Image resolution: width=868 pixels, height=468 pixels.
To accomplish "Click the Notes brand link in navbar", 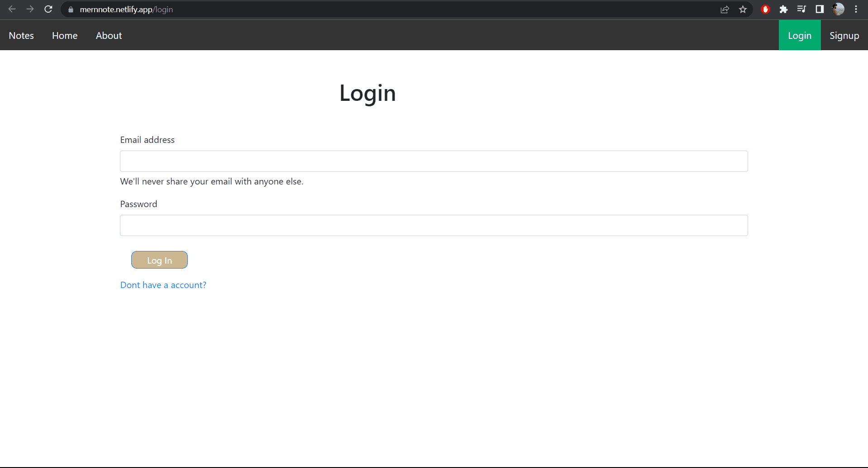I will (x=21, y=36).
